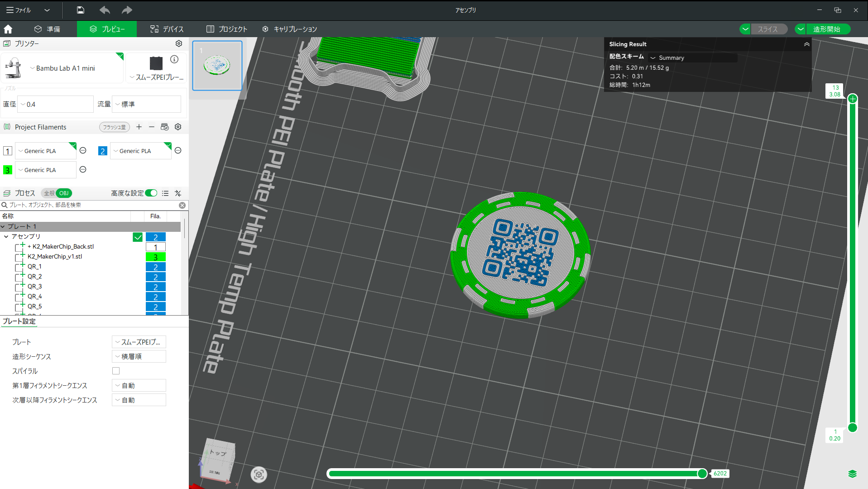Reset the camera view icon

point(259,474)
